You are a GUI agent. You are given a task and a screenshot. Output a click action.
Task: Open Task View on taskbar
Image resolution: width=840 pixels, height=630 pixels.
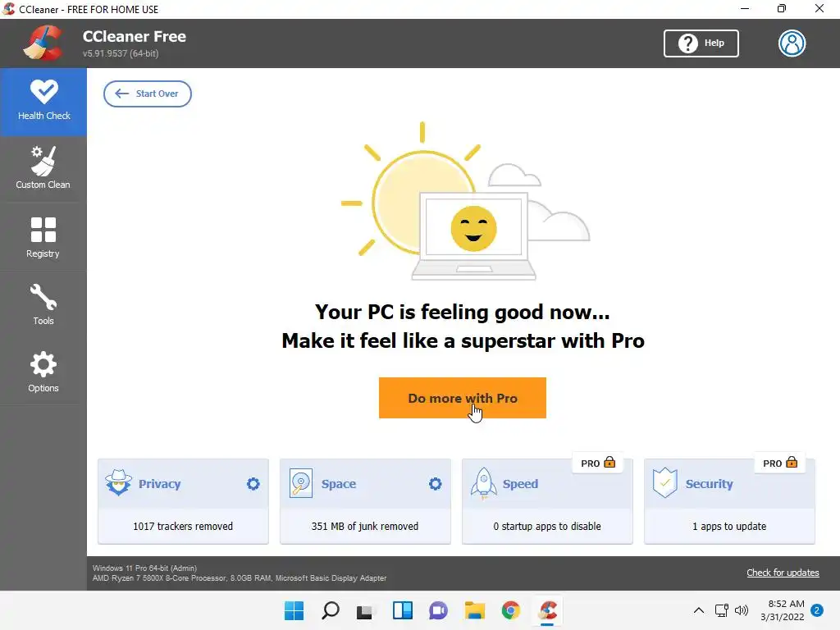pyautogui.click(x=366, y=610)
